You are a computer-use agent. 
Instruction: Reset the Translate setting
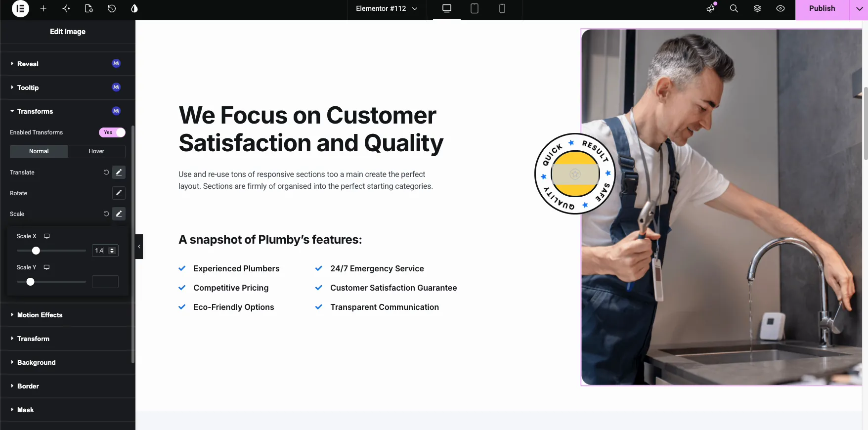pos(106,172)
